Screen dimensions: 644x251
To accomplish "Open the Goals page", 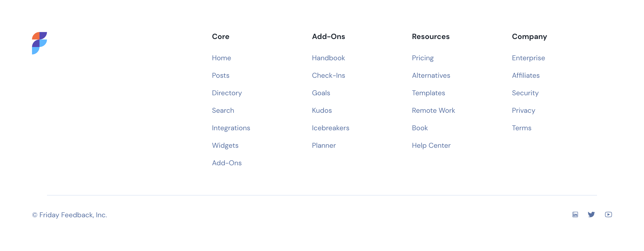I will [321, 93].
